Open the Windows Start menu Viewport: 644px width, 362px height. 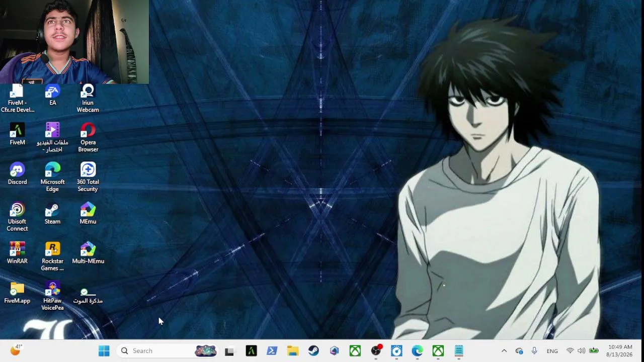point(104,351)
